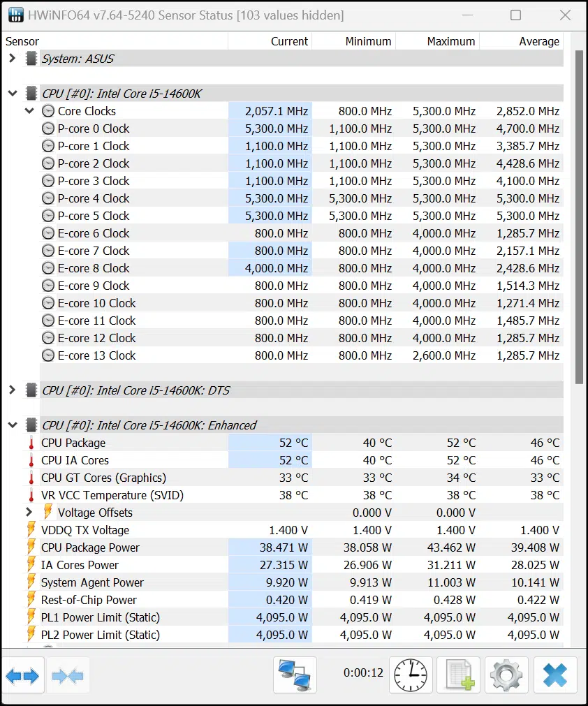This screenshot has height=706, width=588.
Task: Click the 2,057.1 MHz Core Clocks current value
Action: coord(277,111)
